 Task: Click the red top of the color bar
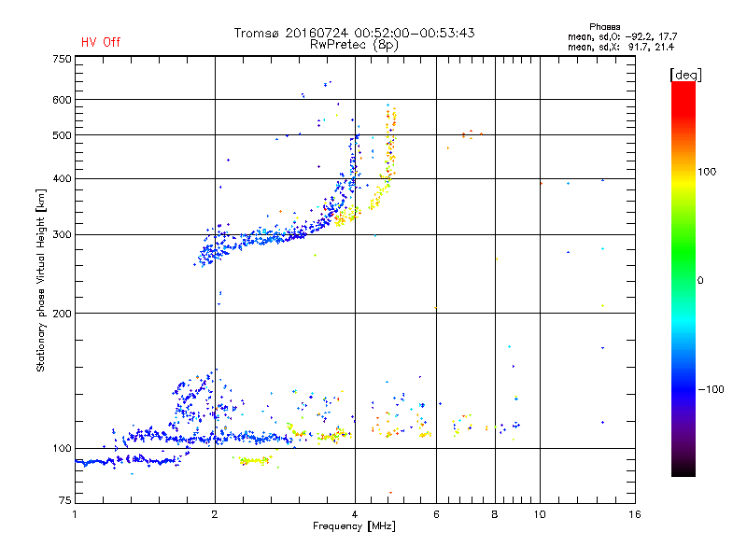click(x=684, y=92)
